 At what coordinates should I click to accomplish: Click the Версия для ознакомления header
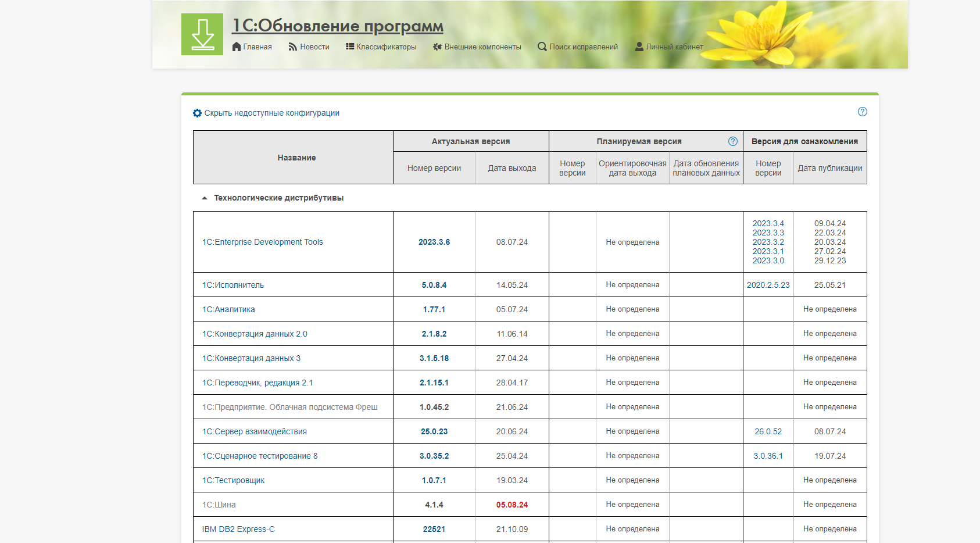pos(804,141)
